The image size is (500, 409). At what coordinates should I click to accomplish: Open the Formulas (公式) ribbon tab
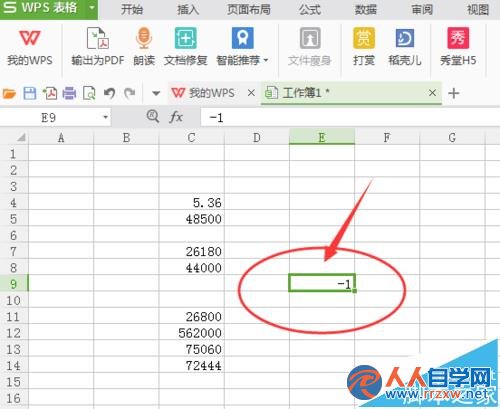pos(309,9)
